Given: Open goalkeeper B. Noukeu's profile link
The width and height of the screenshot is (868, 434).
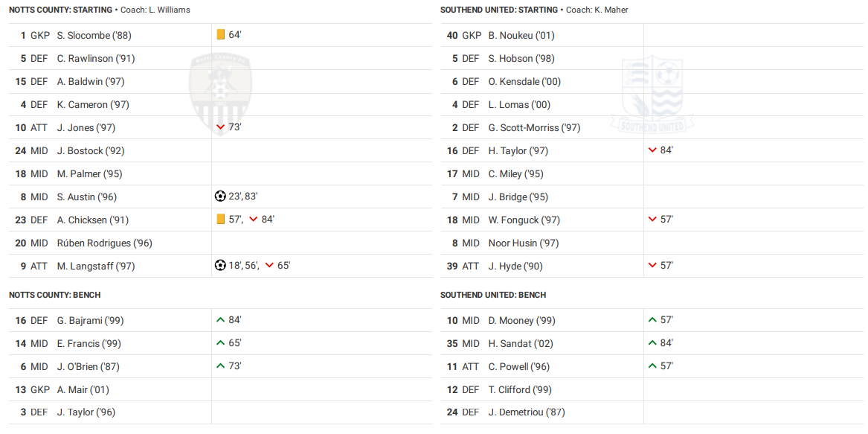Looking at the screenshot, I should pos(521,35).
